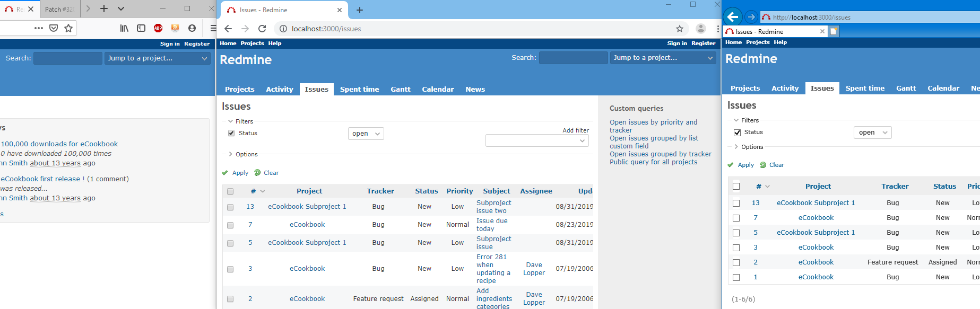Show Firefox sidebars icon

(x=141, y=28)
